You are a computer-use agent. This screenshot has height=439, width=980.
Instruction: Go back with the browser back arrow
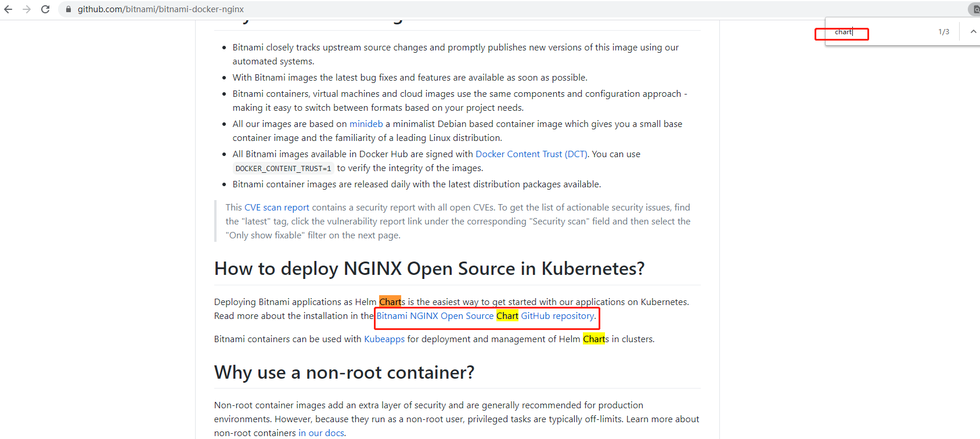click(x=8, y=9)
